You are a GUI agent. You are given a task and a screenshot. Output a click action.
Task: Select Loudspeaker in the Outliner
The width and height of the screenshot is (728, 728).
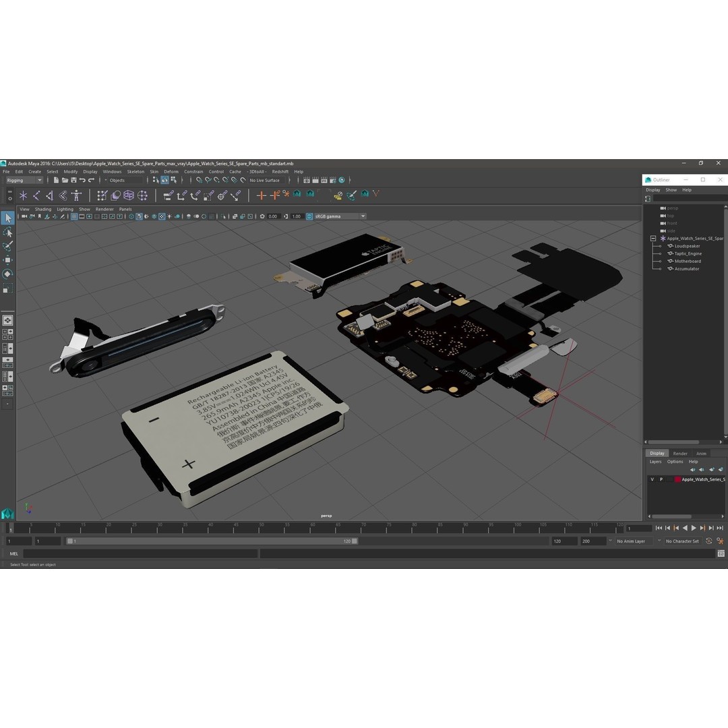pos(687,246)
